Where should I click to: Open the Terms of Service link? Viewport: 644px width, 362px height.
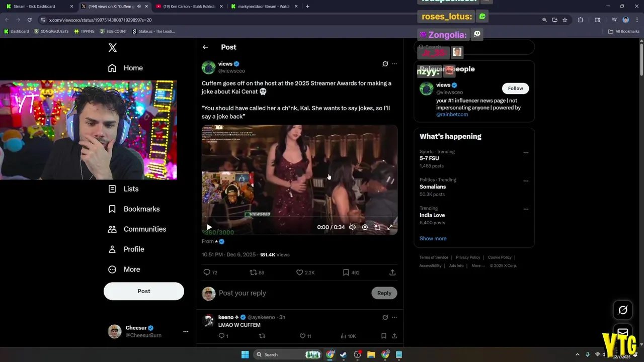[x=434, y=257]
